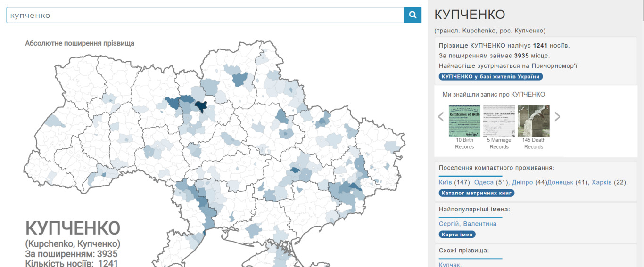Open КУПЧЕНКО у базі жителів України
Viewport: 644px width, 267px height.
490,77
